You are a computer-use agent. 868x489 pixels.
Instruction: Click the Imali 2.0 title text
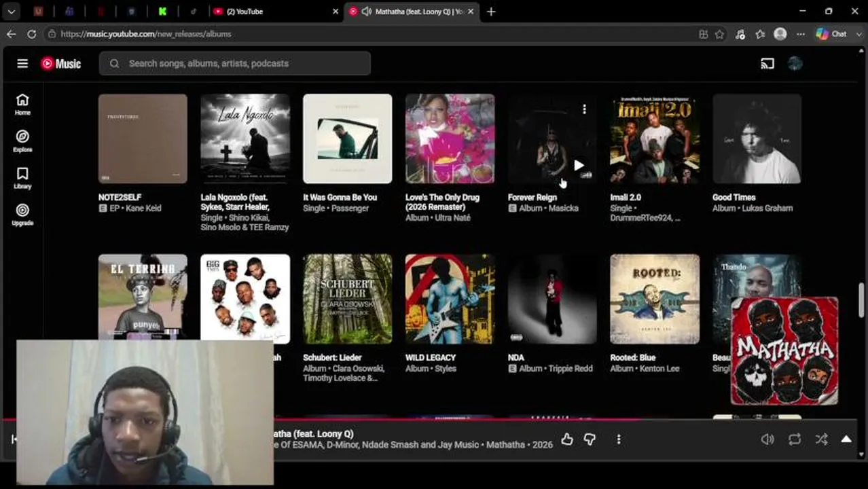pos(626,197)
